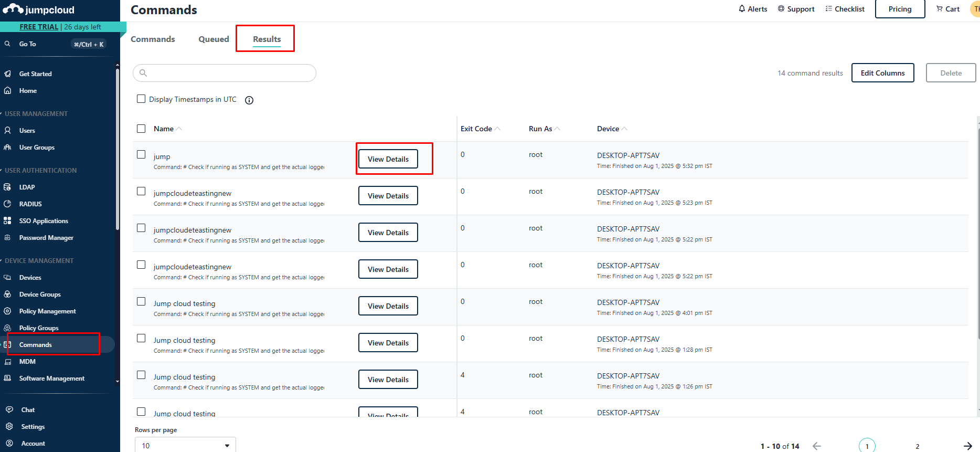This screenshot has height=452, width=980.
Task: Open the Go To search icon
Action: coord(7,44)
